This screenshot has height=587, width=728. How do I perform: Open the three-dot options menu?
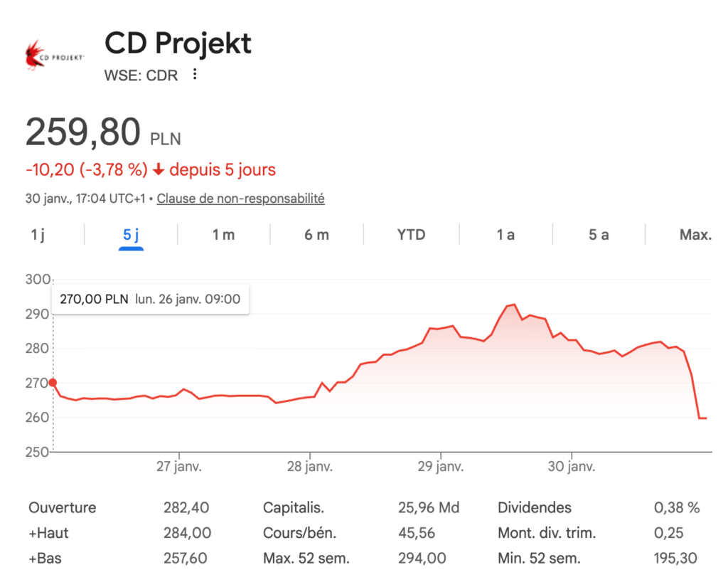click(x=194, y=75)
